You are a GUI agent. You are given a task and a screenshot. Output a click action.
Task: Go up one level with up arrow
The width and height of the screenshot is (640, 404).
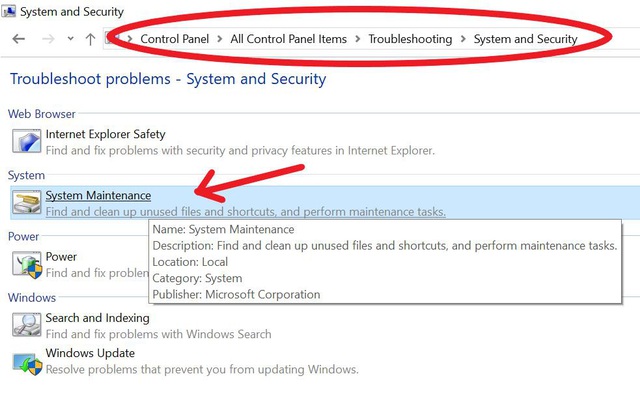coord(90,39)
